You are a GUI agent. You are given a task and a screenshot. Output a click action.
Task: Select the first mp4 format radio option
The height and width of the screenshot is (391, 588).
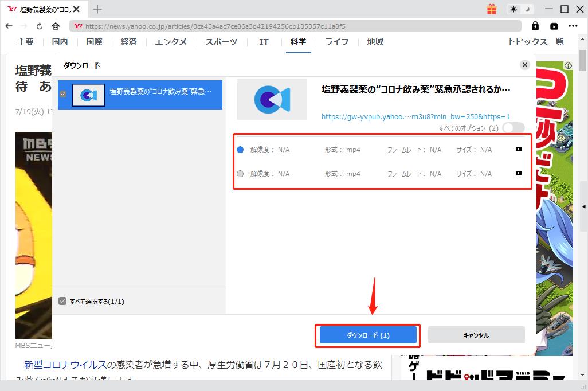click(x=240, y=150)
